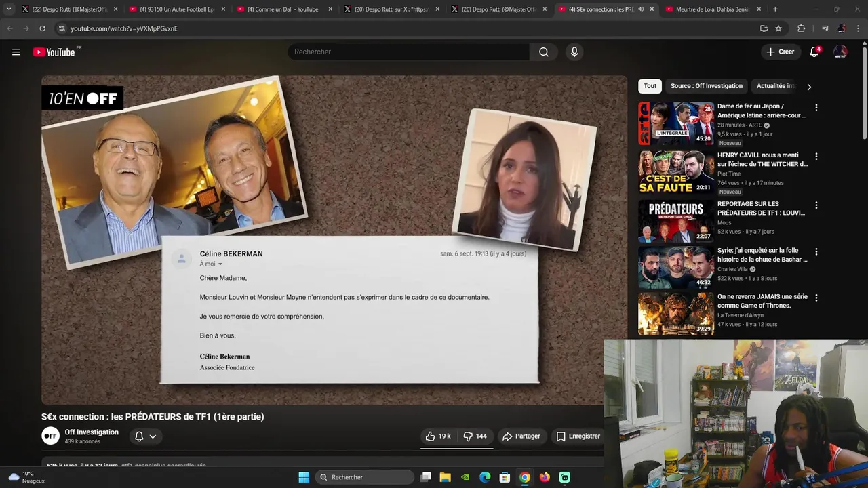Reload the page with the refresh icon
This screenshot has width=868, height=488.
(42, 28)
